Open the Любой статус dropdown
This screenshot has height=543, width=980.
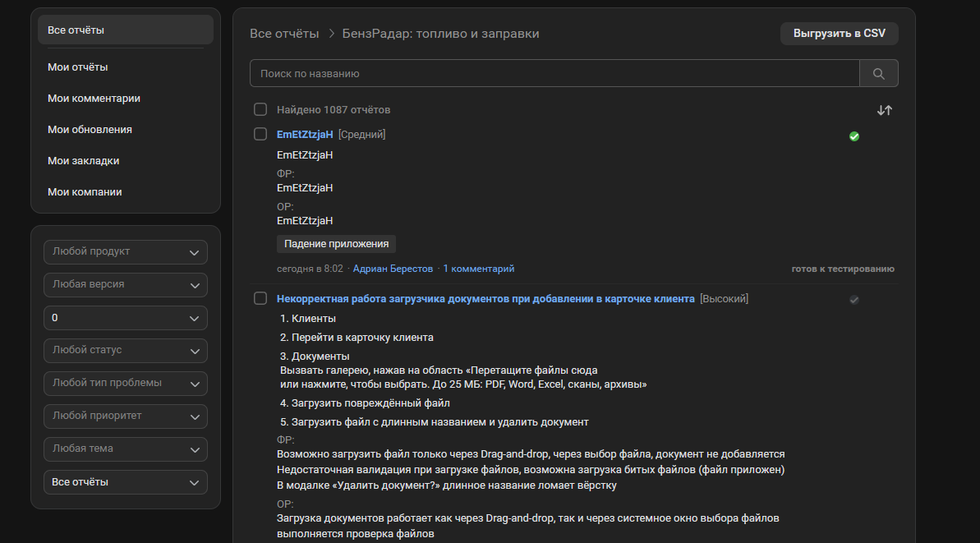pyautogui.click(x=126, y=351)
